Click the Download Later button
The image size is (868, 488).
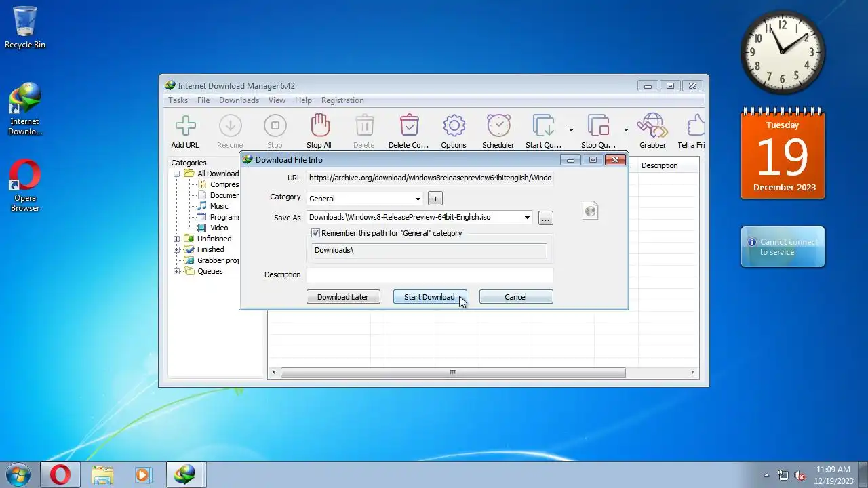tap(343, 297)
